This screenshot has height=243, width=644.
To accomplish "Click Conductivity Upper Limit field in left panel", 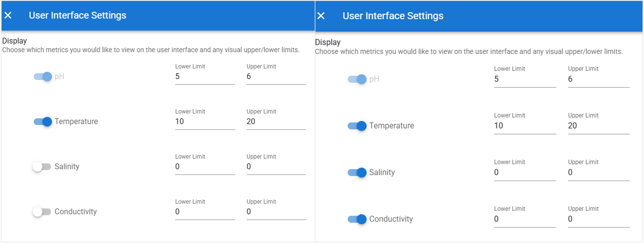I will 276,212.
